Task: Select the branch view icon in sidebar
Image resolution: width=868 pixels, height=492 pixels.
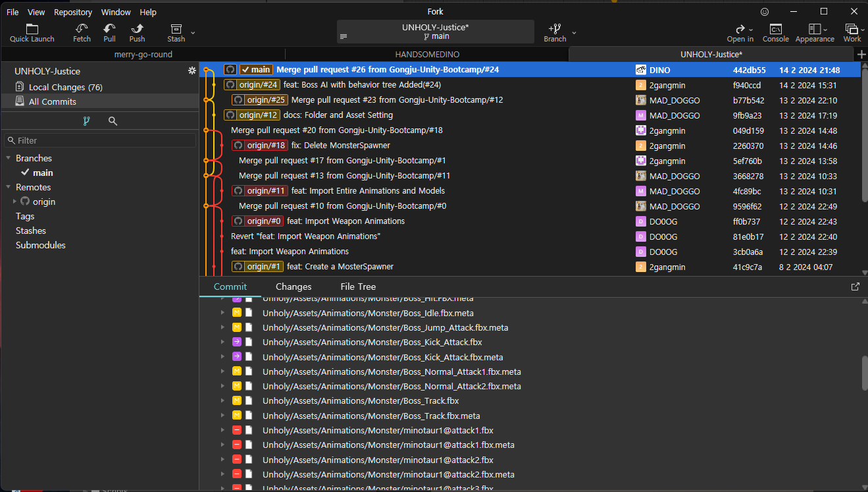Action: click(x=86, y=121)
